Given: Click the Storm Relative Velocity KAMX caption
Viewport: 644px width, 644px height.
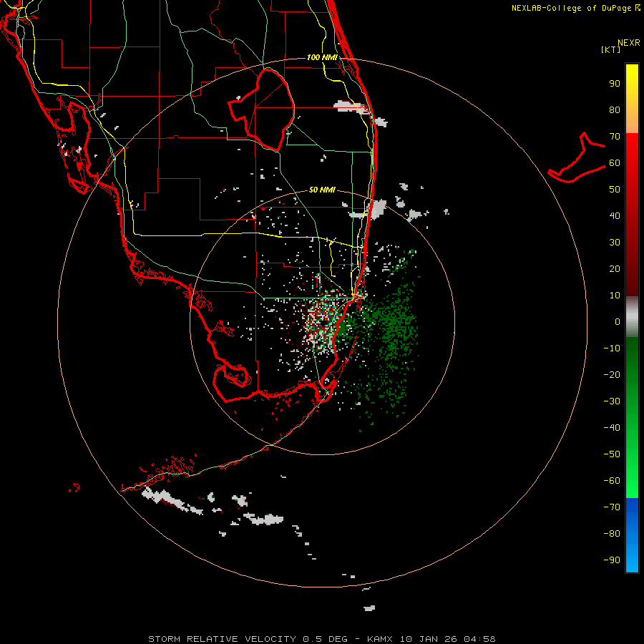Looking at the screenshot, I should pos(321,639).
